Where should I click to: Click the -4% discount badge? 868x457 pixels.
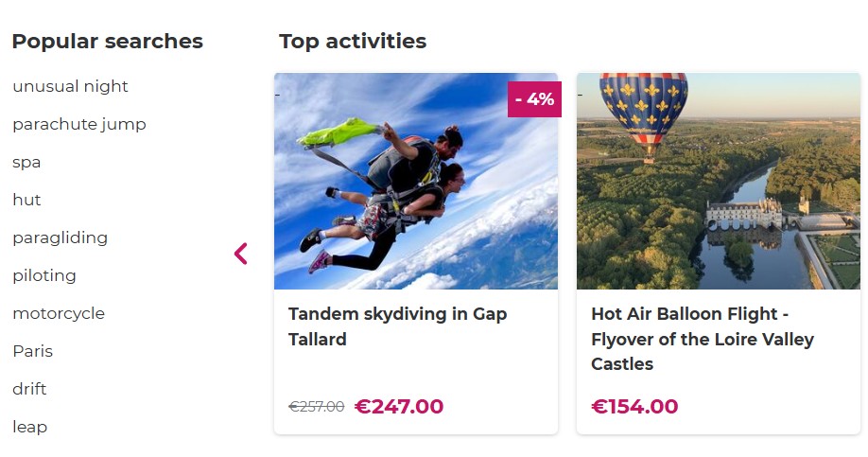click(534, 99)
